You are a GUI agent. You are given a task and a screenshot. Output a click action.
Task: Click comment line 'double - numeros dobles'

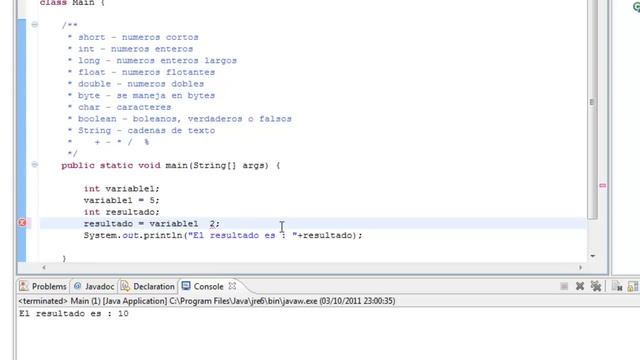[141, 84]
